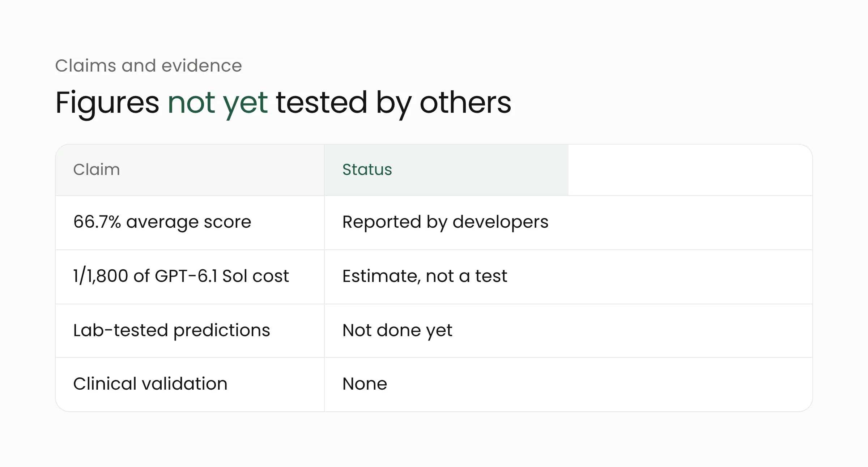Screen dimensions: 868x467
Task: Click the 'Claims and evidence' subtitle
Action: point(148,66)
